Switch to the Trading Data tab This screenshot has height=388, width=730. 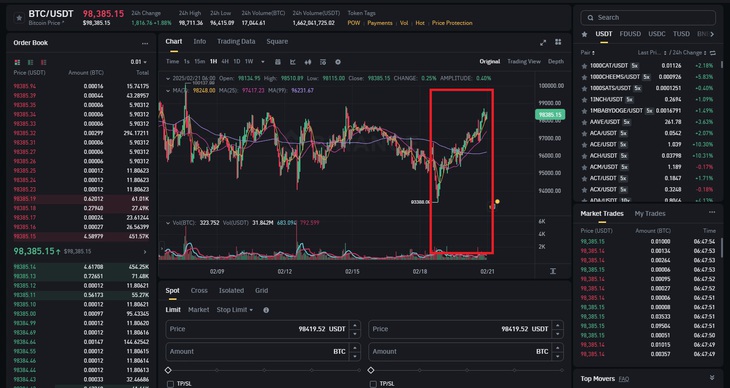236,41
